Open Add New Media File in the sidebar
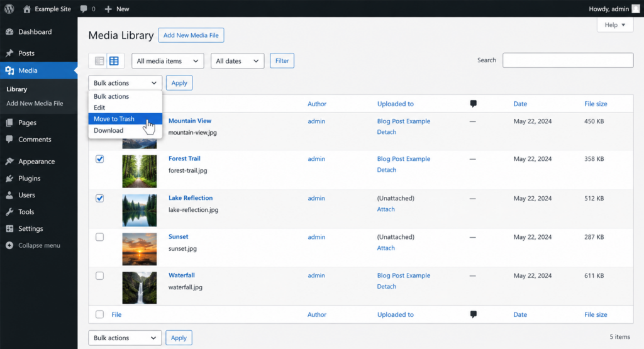Image resolution: width=644 pixels, height=349 pixels. pyautogui.click(x=35, y=104)
